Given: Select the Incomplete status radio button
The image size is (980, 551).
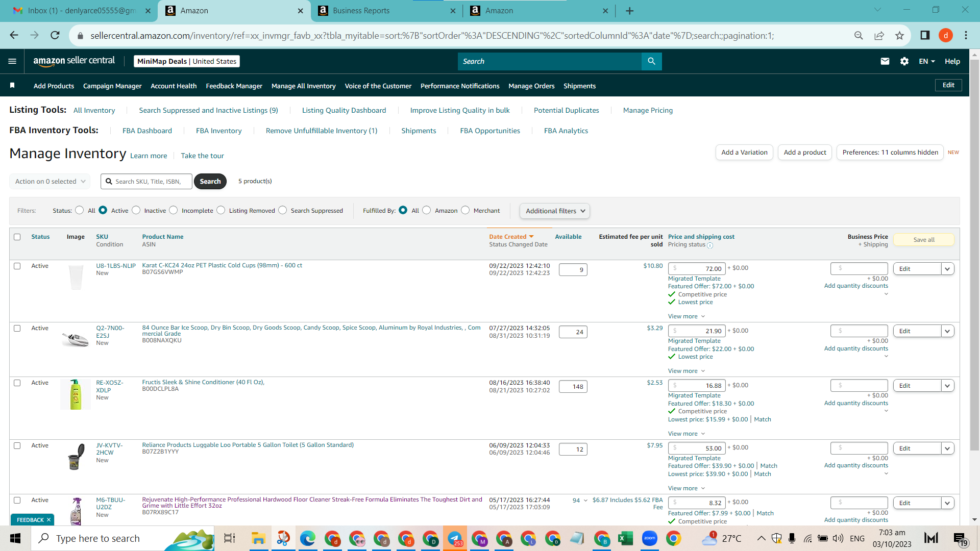Looking at the screenshot, I should coord(174,210).
